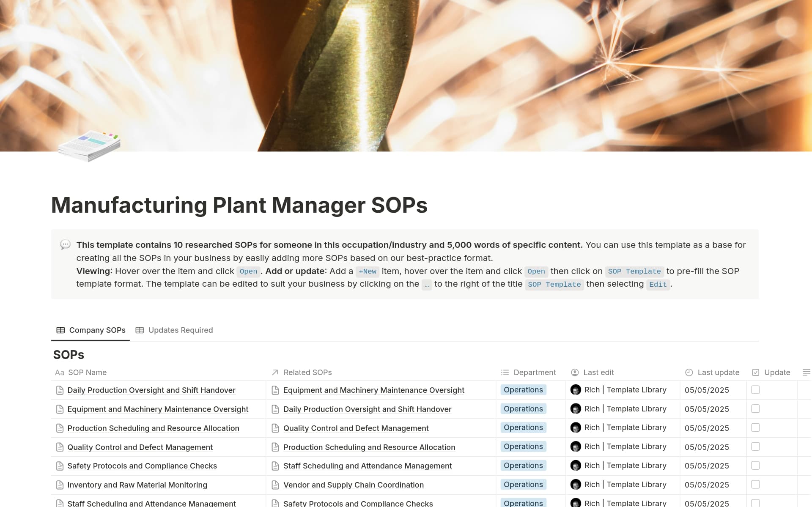Open hidden columns via the hamburger icon at far right
812x507 pixels.
(x=806, y=373)
